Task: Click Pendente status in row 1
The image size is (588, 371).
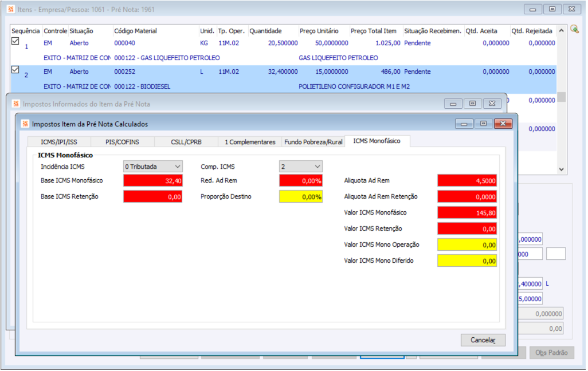Action: pyautogui.click(x=417, y=43)
